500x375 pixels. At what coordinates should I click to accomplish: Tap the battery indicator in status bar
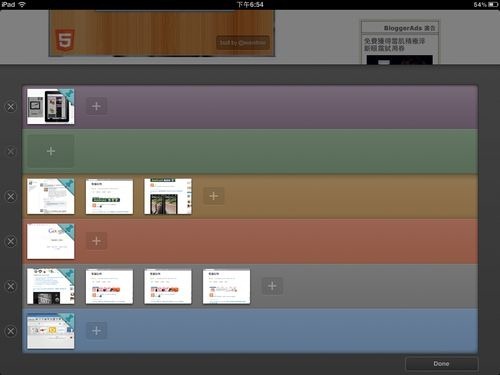(x=493, y=5)
